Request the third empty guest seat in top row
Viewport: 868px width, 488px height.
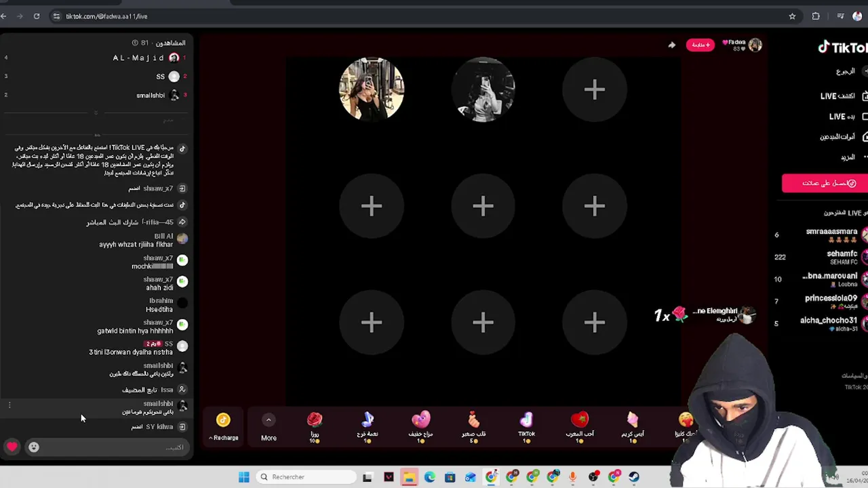point(595,89)
